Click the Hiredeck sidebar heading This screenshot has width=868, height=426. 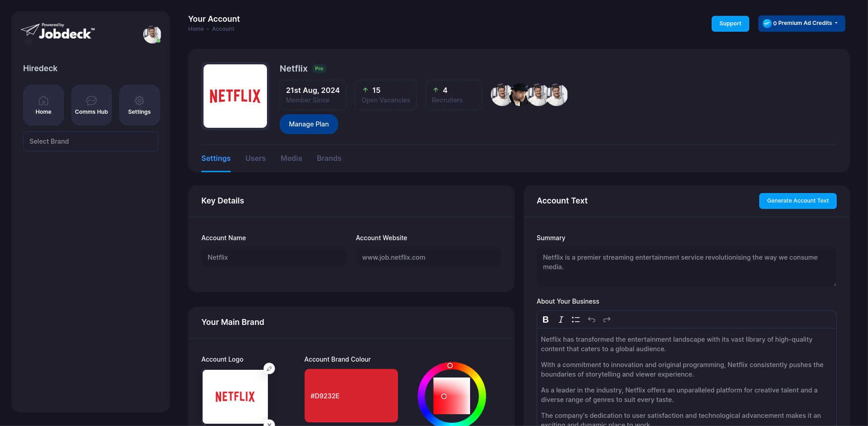pyautogui.click(x=40, y=68)
